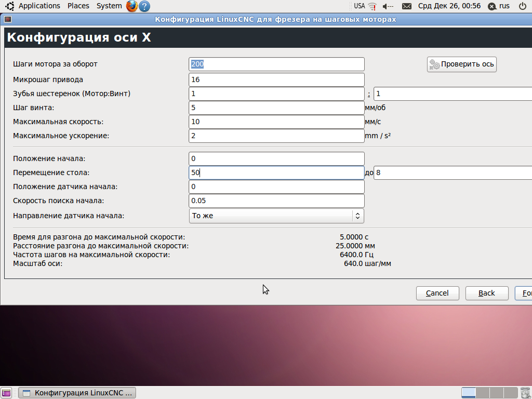Click the USA keyboard layout indicator

point(360,6)
